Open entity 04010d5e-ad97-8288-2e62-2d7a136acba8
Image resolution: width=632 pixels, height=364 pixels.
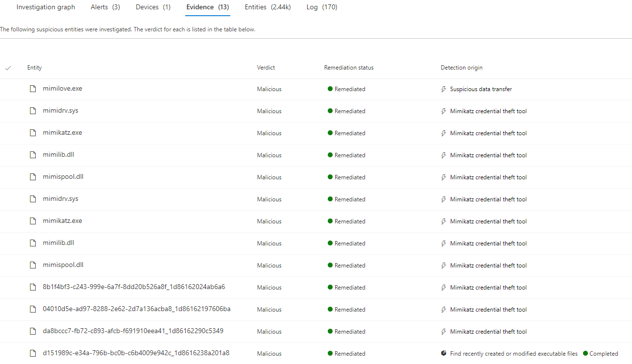137,309
